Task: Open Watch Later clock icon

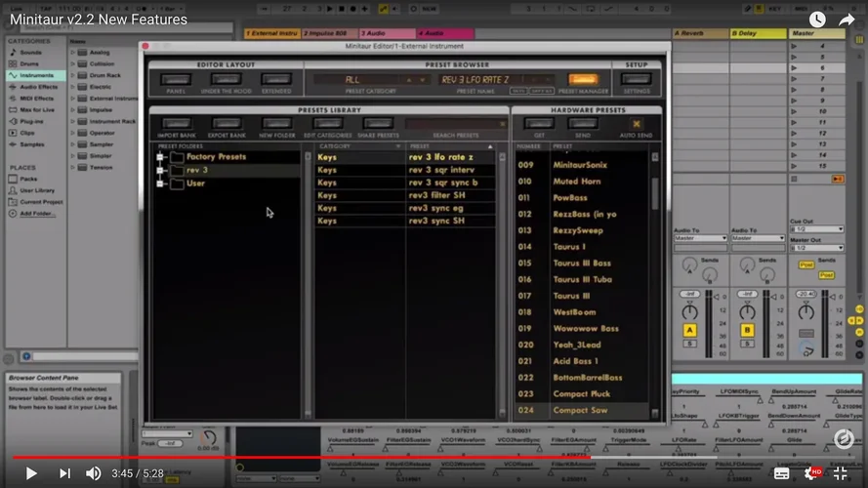Action: coord(817,20)
